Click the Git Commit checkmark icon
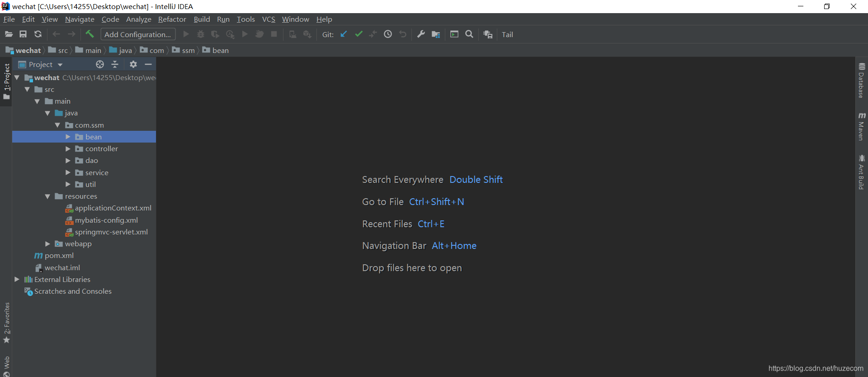The height and width of the screenshot is (377, 868). coord(359,34)
